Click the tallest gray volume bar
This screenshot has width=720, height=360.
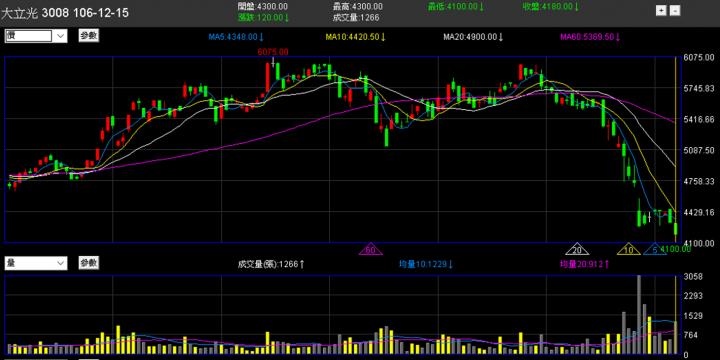(639, 315)
